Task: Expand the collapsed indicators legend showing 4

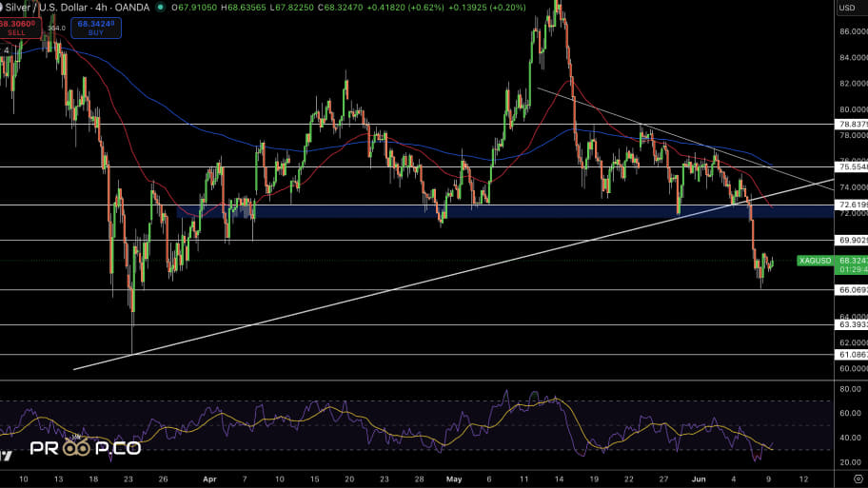Action: [x=6, y=50]
